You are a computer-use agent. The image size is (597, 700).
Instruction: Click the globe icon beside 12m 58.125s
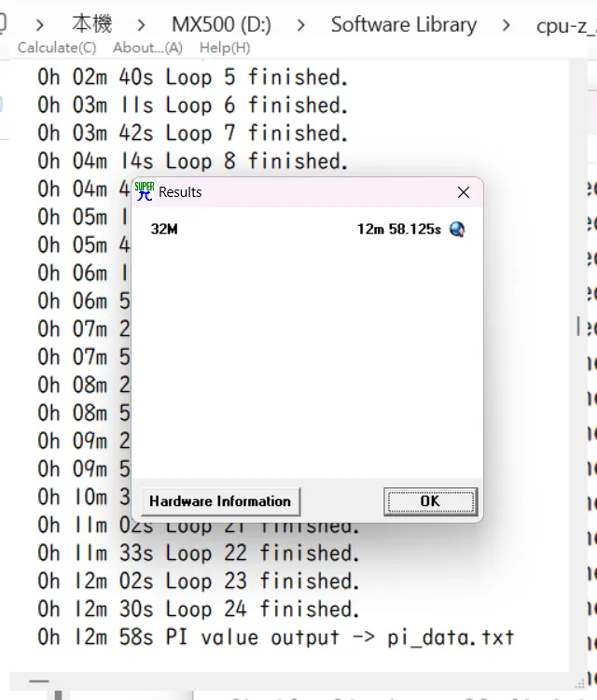click(457, 230)
